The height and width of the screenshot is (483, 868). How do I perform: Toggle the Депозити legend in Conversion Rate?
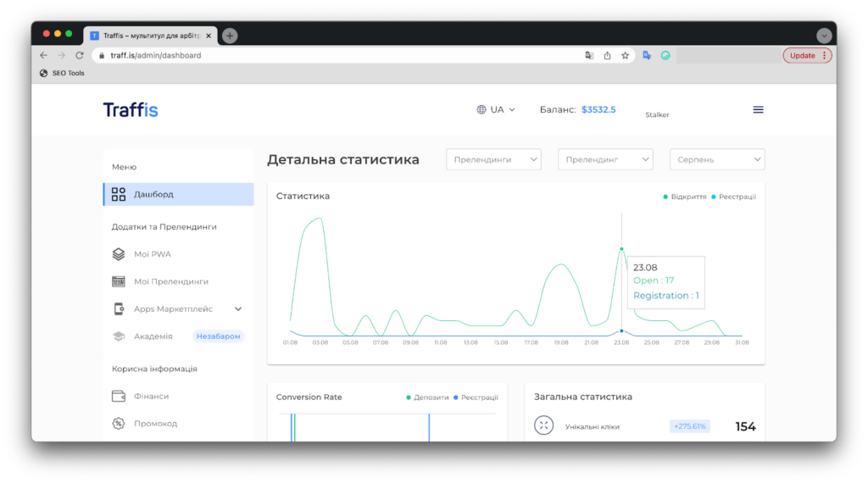click(x=428, y=397)
